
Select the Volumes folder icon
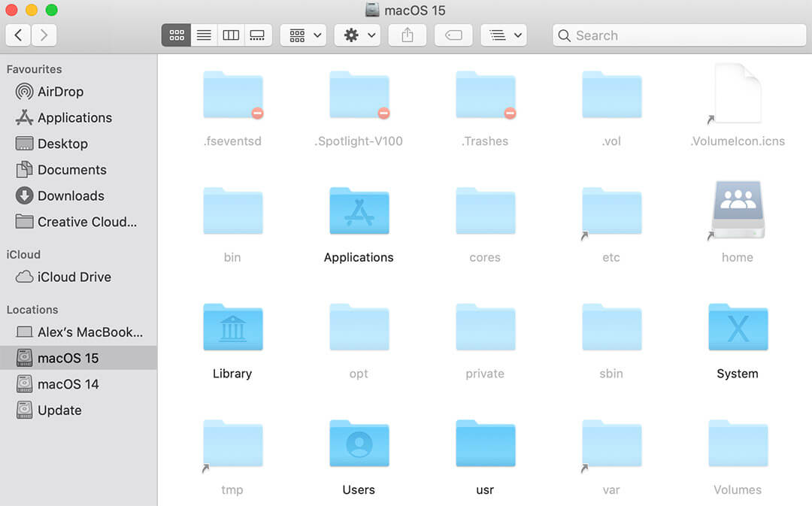[738, 444]
